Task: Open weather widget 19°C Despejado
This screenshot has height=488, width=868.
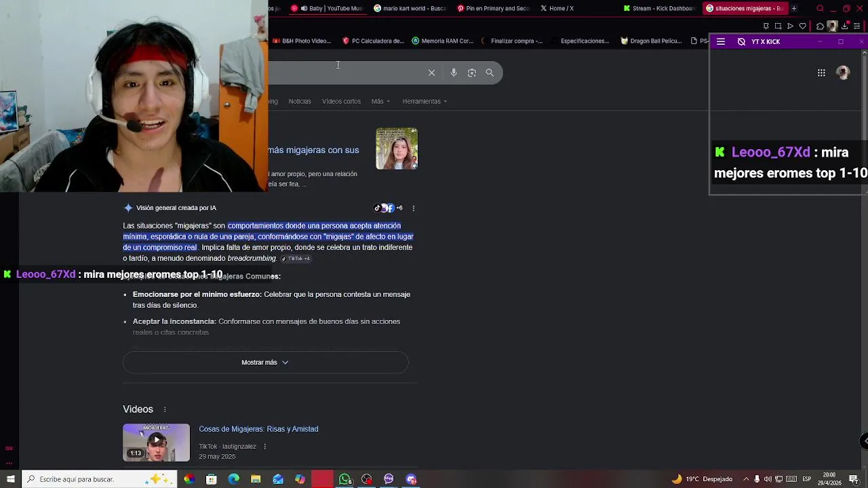Action: pyautogui.click(x=701, y=479)
